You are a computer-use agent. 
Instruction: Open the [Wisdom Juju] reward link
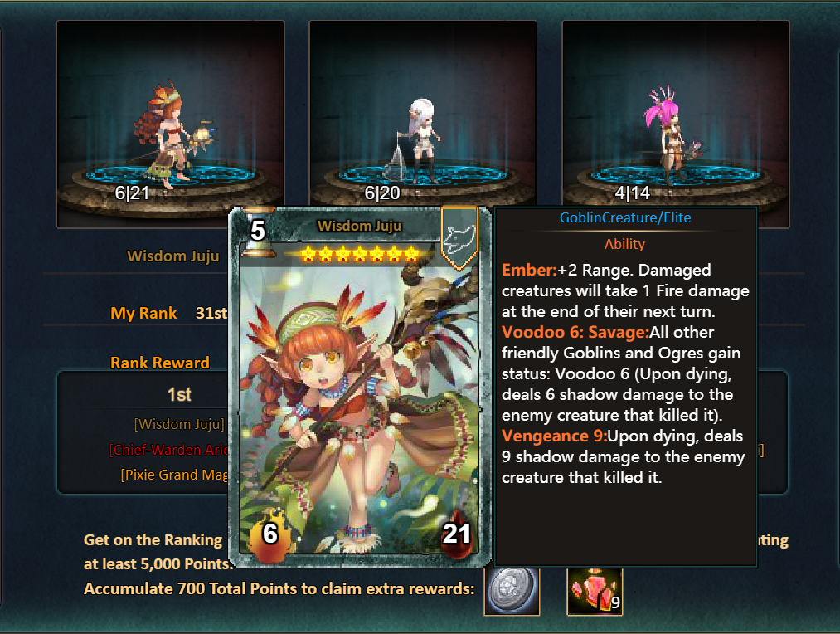click(179, 424)
